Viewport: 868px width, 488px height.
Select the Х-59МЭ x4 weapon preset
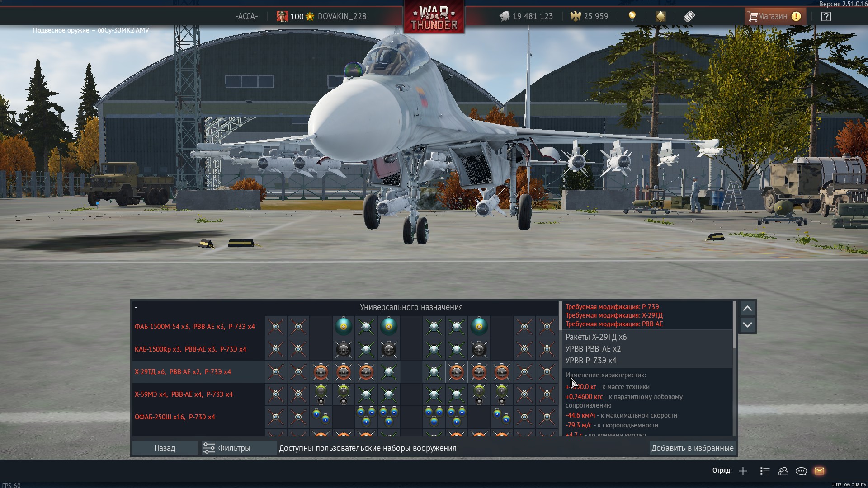(184, 394)
